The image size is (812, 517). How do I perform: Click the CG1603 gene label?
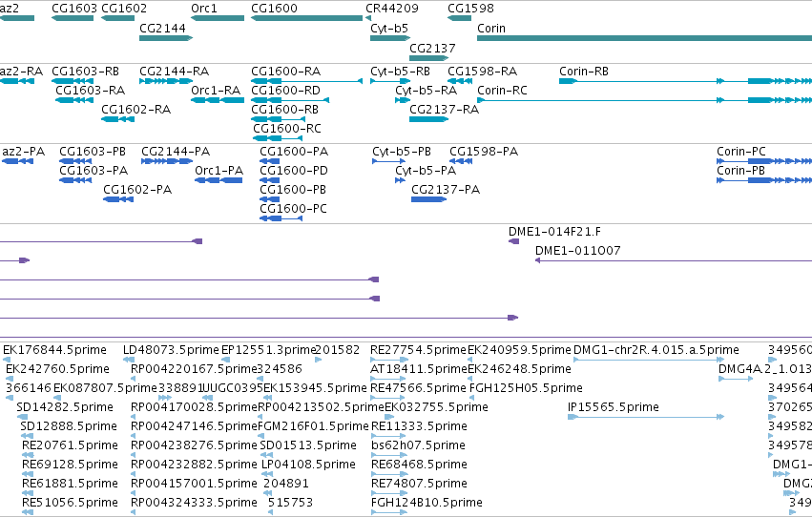point(74,9)
